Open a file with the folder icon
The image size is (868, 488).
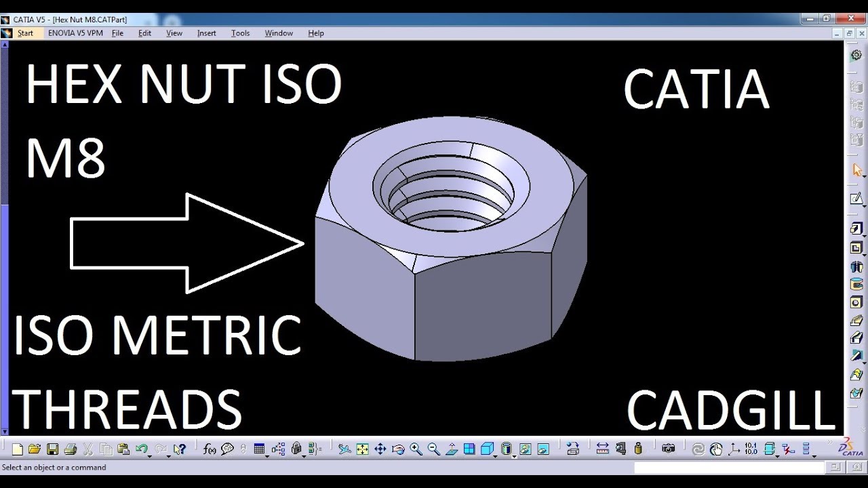tap(35, 449)
